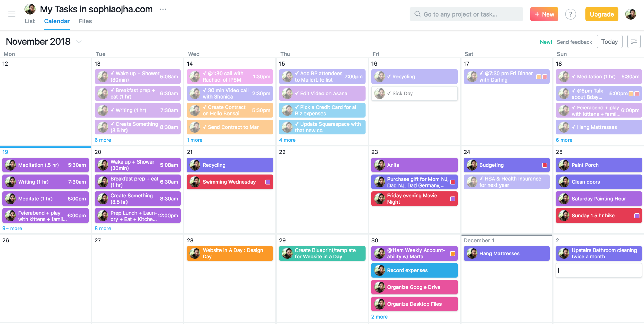Click the search magnifier icon
Image resolution: width=644 pixels, height=324 pixels.
[417, 14]
